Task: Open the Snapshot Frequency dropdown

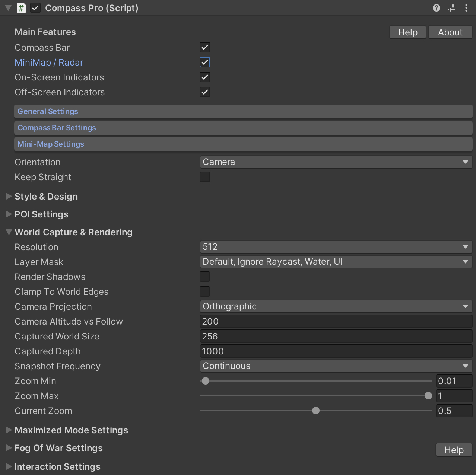Action: coord(336,366)
